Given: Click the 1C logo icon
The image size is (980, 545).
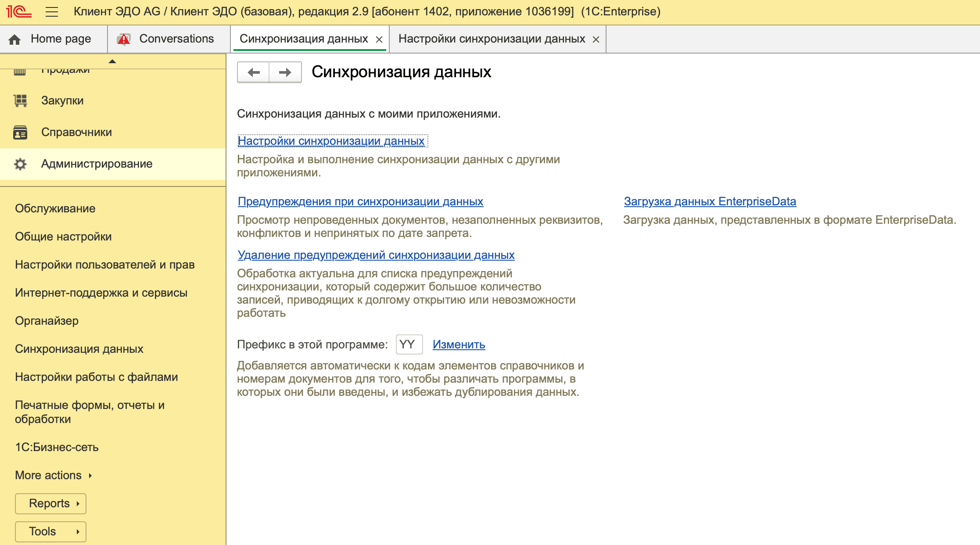Looking at the screenshot, I should (18, 12).
